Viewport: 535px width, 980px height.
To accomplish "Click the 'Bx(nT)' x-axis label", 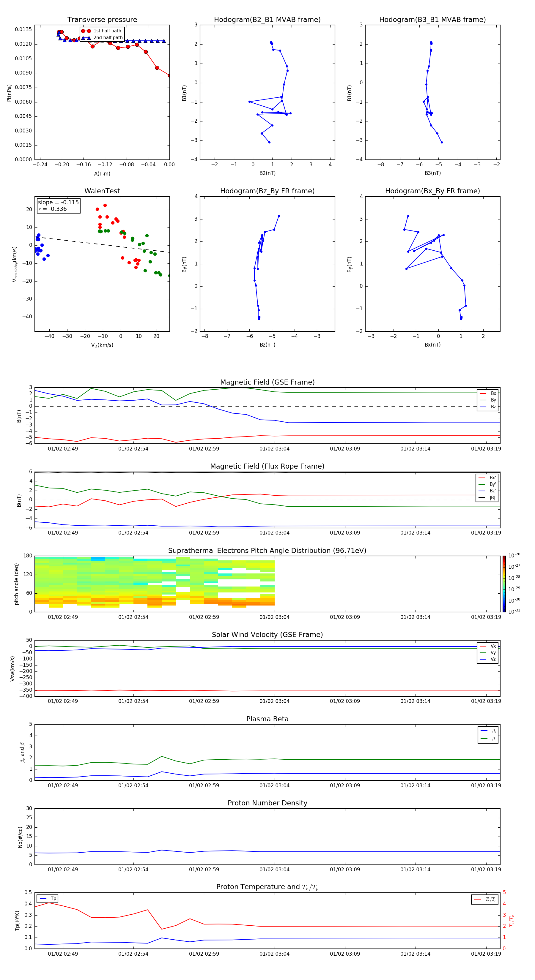I will pos(432,345).
